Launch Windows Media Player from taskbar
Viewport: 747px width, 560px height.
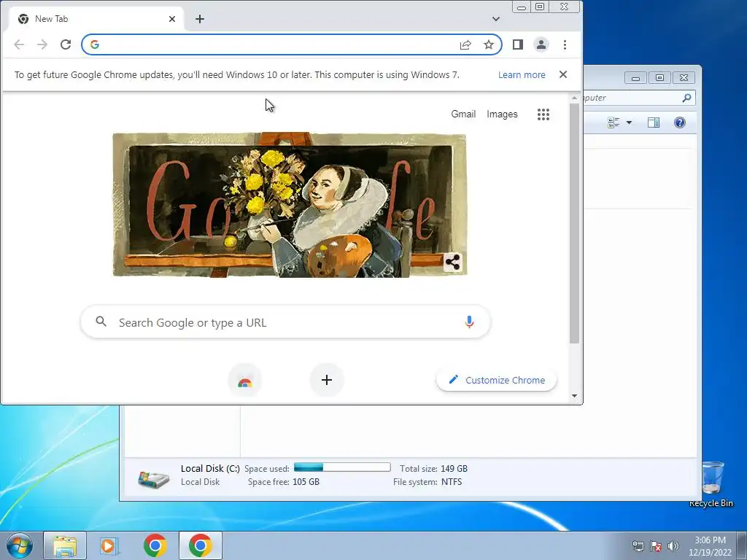[x=109, y=545]
